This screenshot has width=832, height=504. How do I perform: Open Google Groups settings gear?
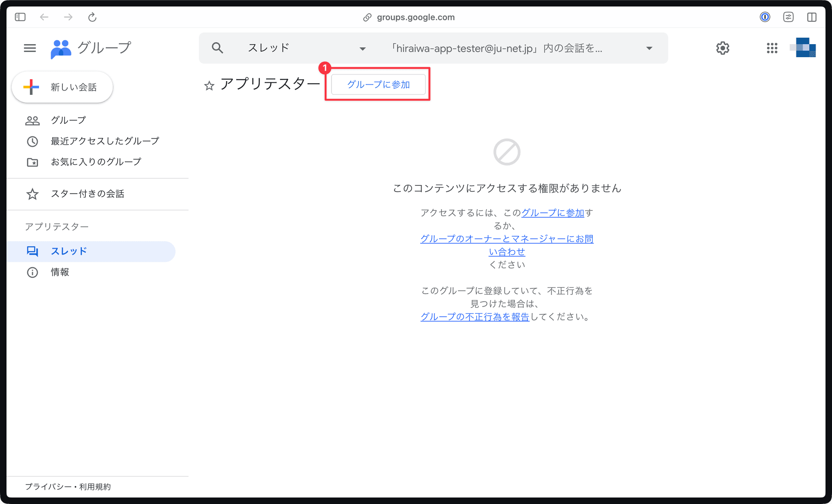[x=722, y=48]
